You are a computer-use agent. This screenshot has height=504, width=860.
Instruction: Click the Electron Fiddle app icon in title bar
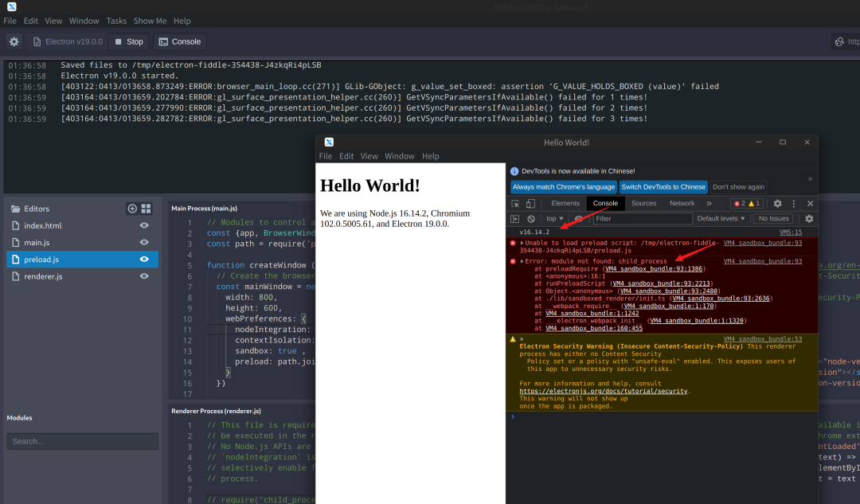(11, 6)
